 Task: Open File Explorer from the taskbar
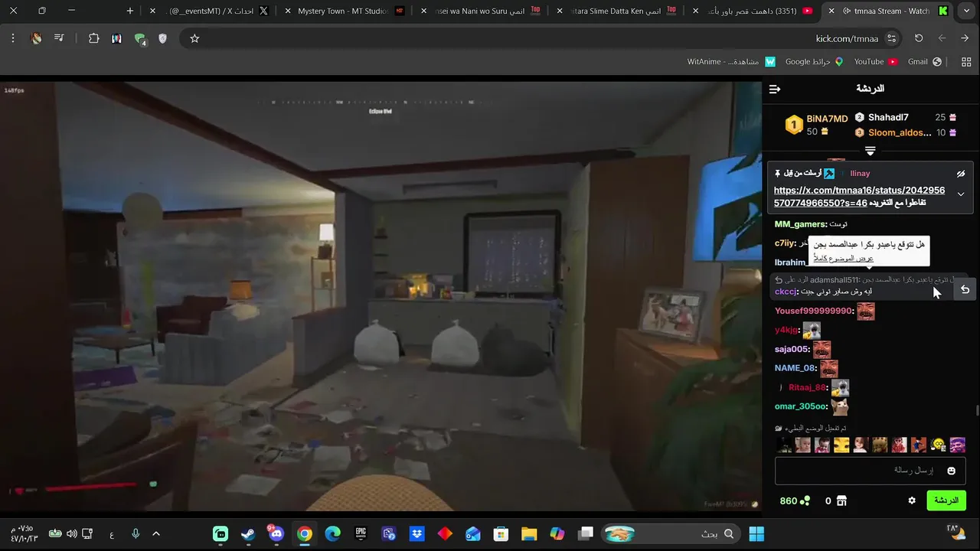coord(529,533)
